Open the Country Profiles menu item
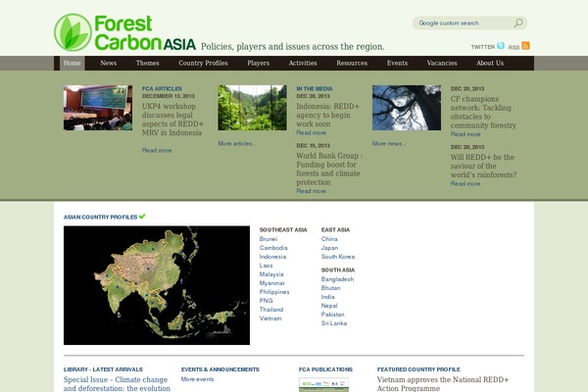 (x=203, y=63)
